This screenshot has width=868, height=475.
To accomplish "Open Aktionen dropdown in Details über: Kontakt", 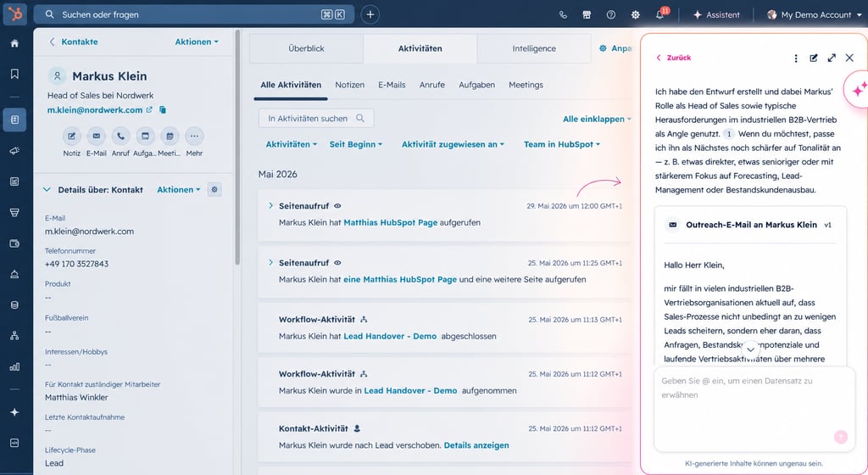I will coord(179,189).
